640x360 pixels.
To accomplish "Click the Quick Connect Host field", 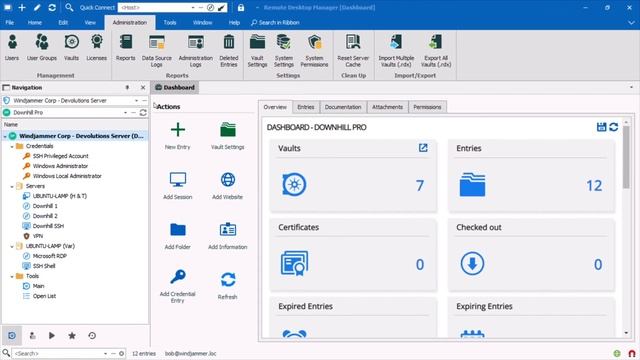I will coord(154,7).
